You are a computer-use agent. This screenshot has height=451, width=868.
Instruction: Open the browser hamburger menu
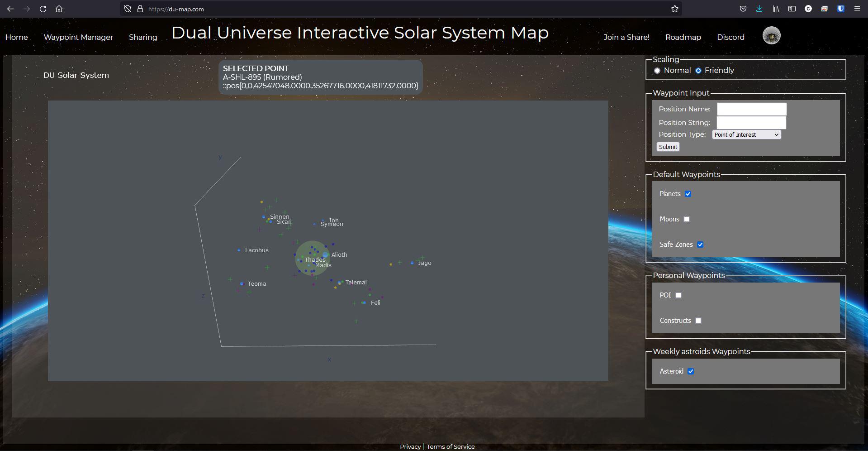coord(857,9)
